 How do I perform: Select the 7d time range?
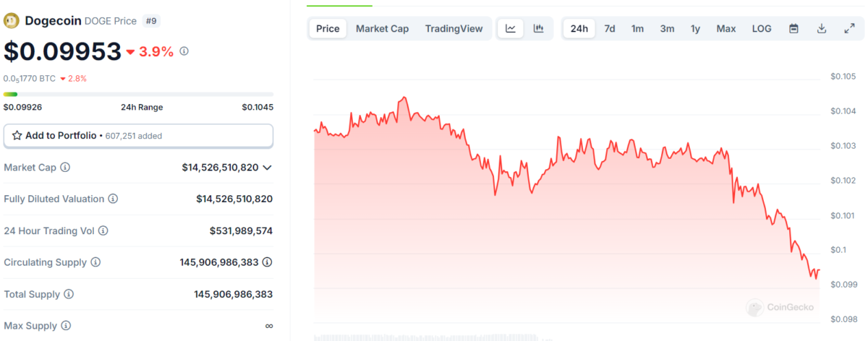click(610, 29)
